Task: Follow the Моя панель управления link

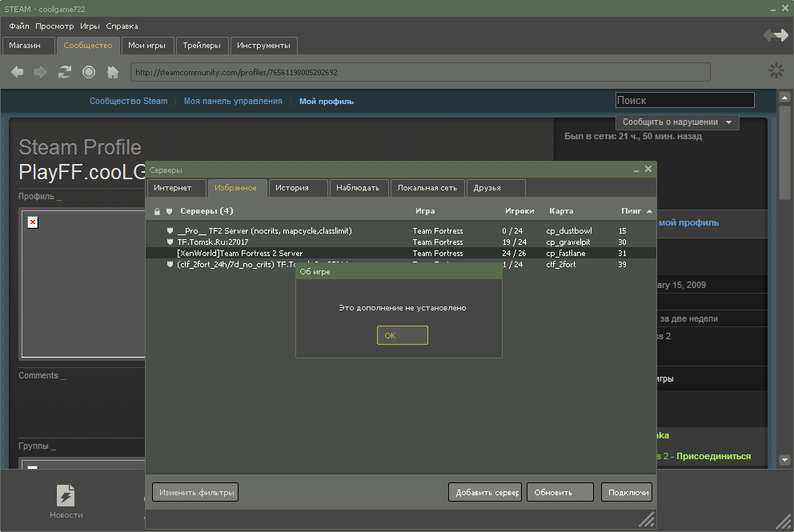Action: (x=233, y=102)
